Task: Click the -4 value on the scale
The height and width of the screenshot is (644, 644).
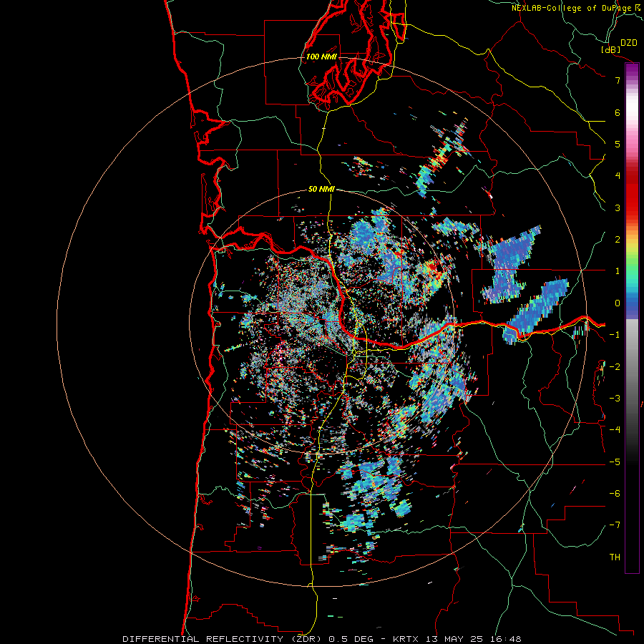Action: click(615, 430)
